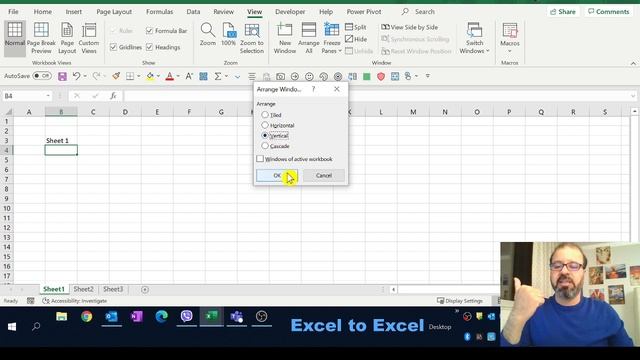Click the Format Painter icon
640x360 pixels.
click(116, 76)
